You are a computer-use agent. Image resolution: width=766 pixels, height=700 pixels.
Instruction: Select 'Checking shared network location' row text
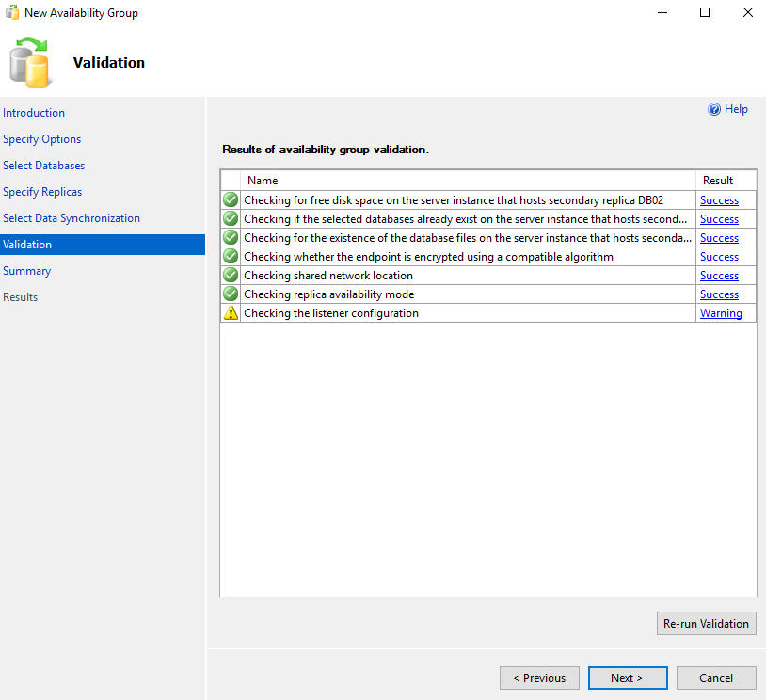coord(328,276)
